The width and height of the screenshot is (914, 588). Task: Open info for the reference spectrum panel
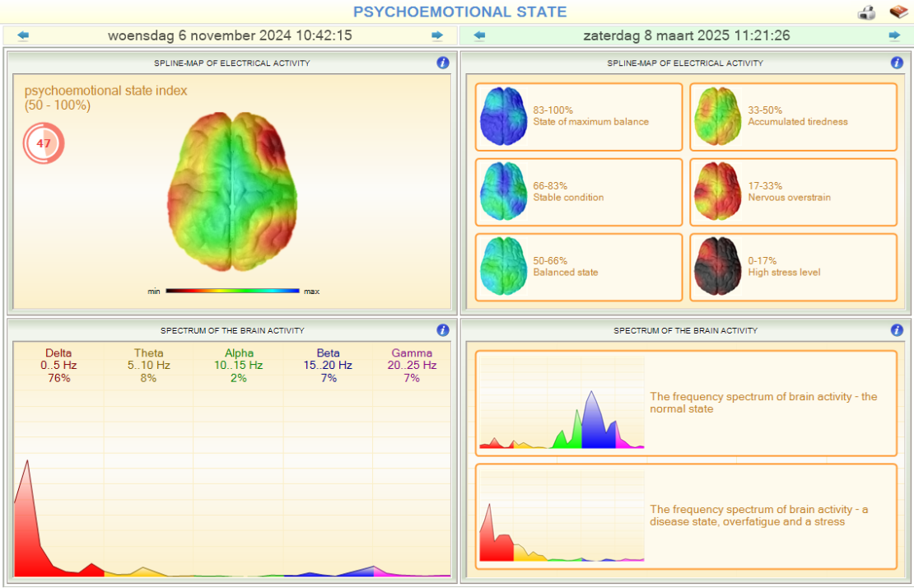pyautogui.click(x=896, y=329)
